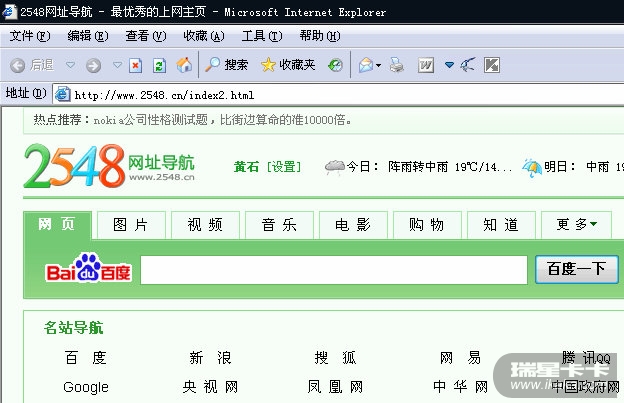Screen dimensions: 624x403
Task: Open the Google site link
Action: [x=86, y=387]
